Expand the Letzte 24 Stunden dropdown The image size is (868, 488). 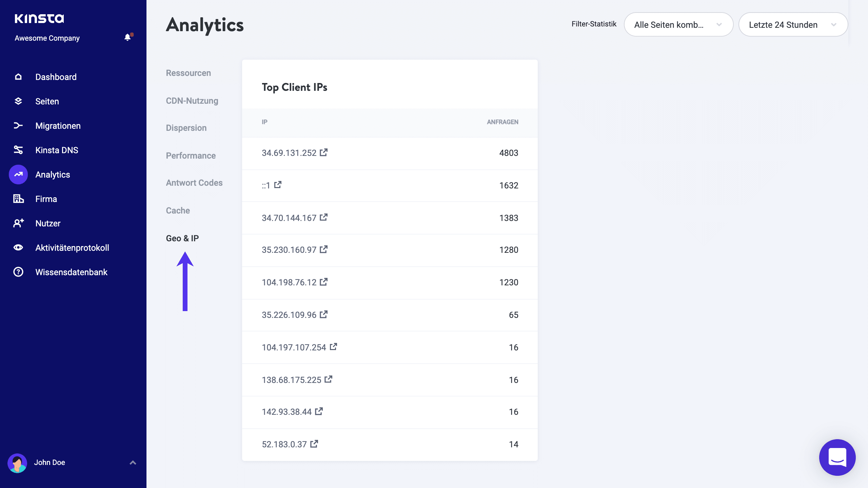point(793,25)
